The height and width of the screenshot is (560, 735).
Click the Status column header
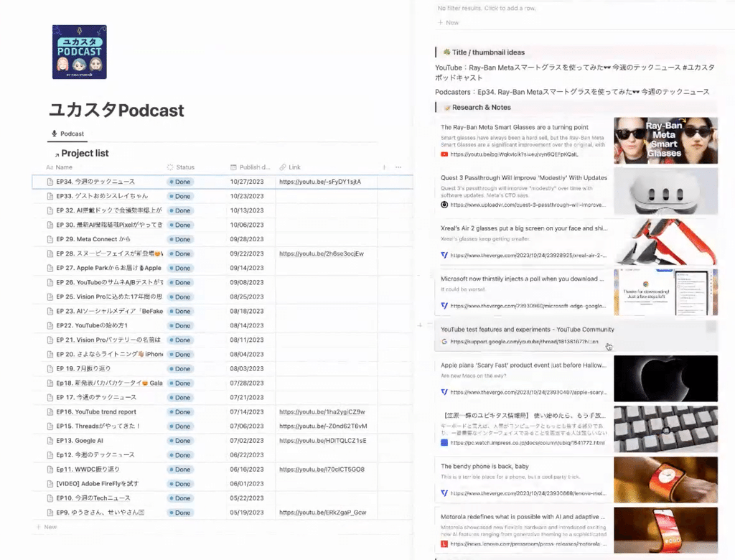181,167
